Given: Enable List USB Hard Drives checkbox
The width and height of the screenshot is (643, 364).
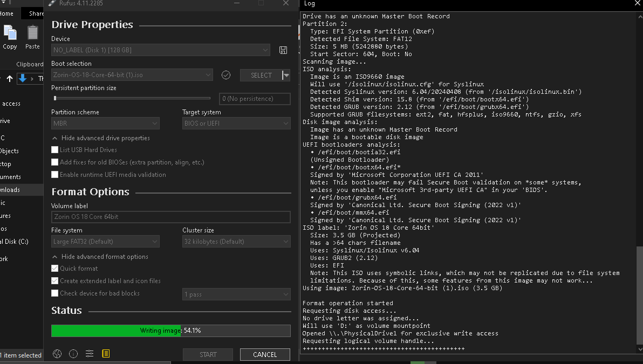Looking at the screenshot, I should coord(54,150).
